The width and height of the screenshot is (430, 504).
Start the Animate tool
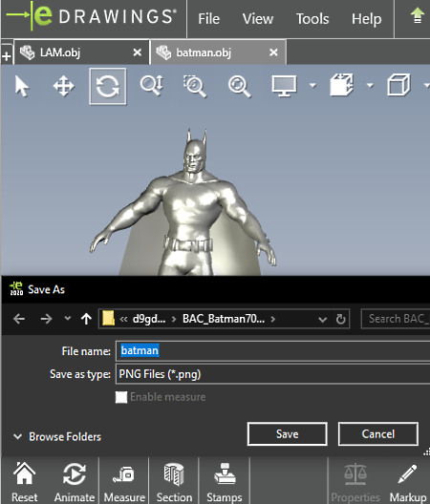pos(75,481)
